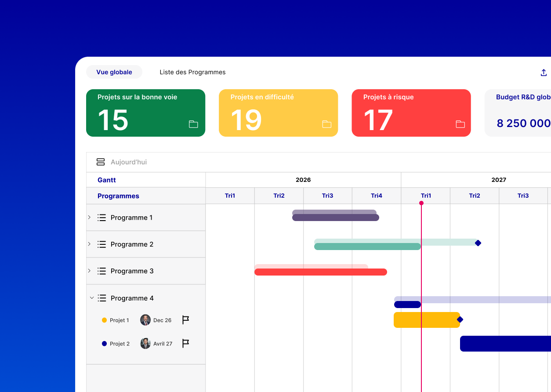
Task: Click the dark blue Projet 2 Gantt bar
Action: 505,344
